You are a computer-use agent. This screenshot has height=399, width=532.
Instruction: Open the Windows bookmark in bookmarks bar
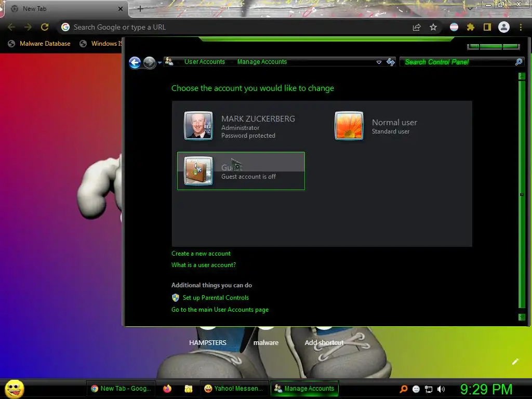[100, 44]
